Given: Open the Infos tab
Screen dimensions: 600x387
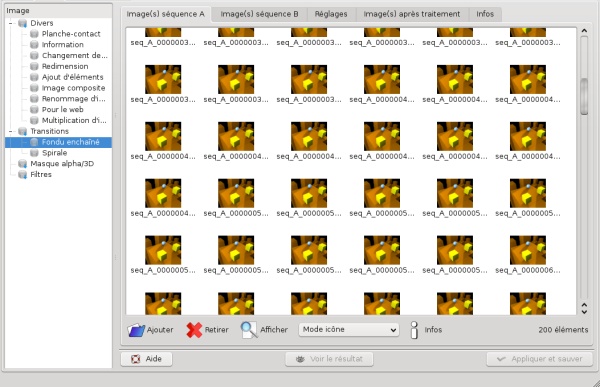Looking at the screenshot, I should click(x=485, y=14).
